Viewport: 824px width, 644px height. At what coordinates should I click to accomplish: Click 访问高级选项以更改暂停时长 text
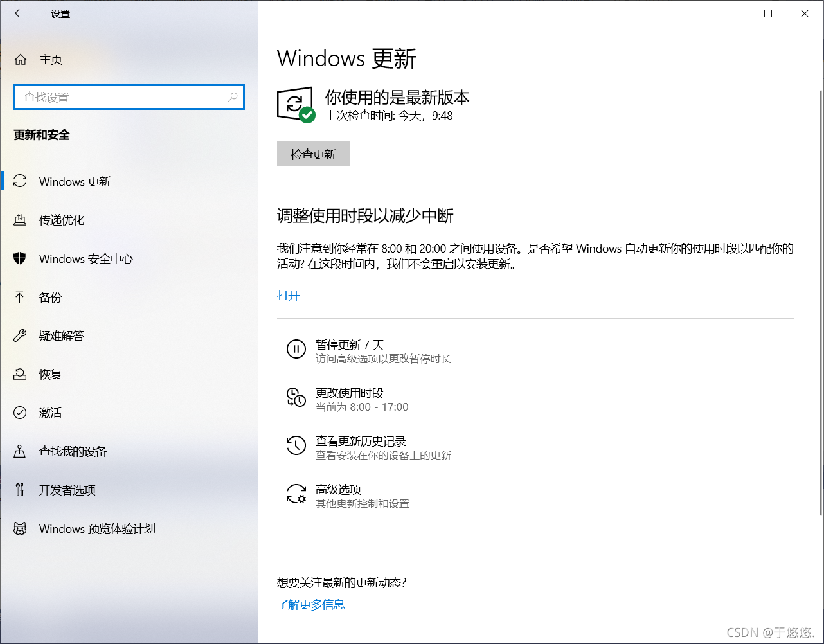383,359
